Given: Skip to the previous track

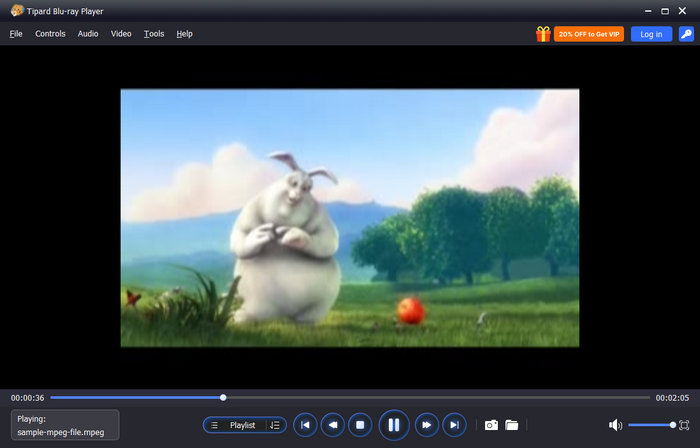Looking at the screenshot, I should [305, 425].
